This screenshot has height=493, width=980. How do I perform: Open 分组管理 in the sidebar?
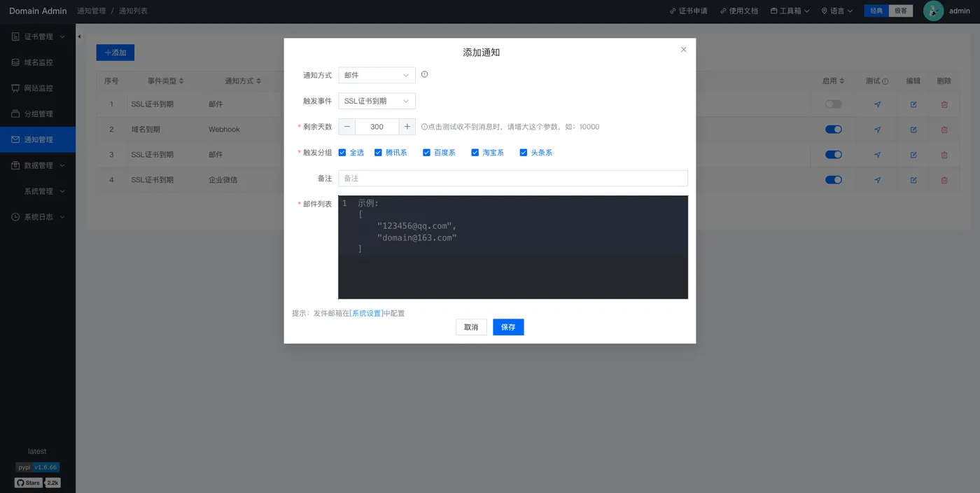(38, 113)
